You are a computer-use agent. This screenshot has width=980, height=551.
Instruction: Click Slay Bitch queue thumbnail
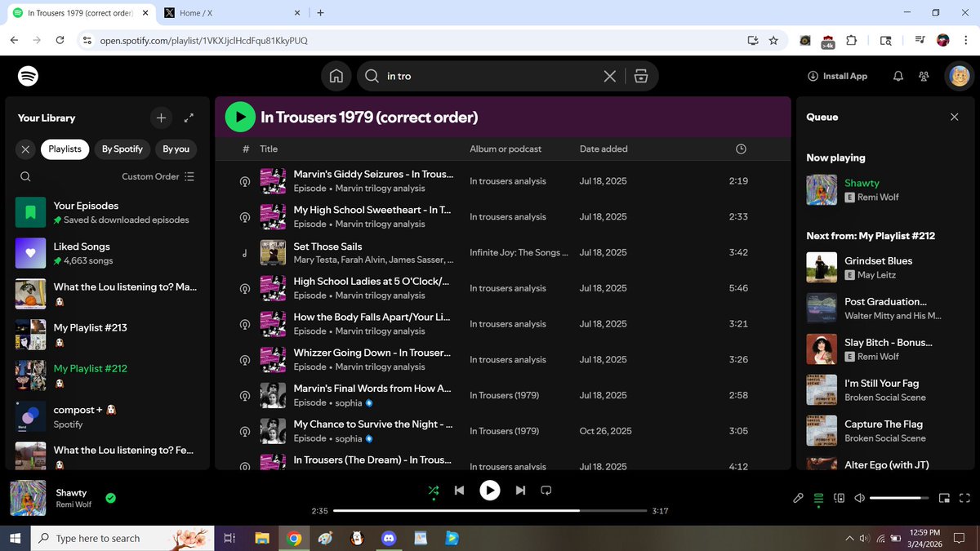(x=822, y=349)
